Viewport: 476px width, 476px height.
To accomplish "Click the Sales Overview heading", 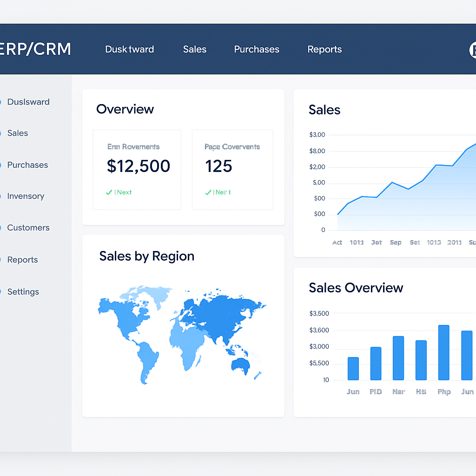I will (x=356, y=287).
